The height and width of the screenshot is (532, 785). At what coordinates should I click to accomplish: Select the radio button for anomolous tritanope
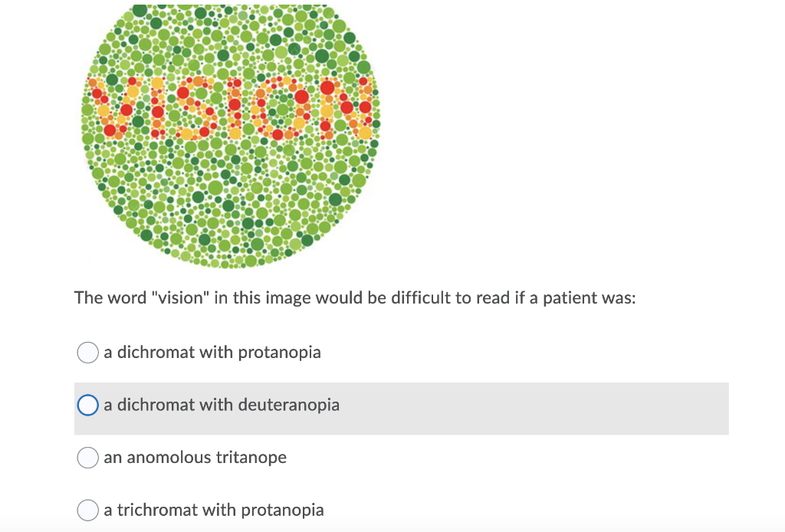pyautogui.click(x=87, y=458)
